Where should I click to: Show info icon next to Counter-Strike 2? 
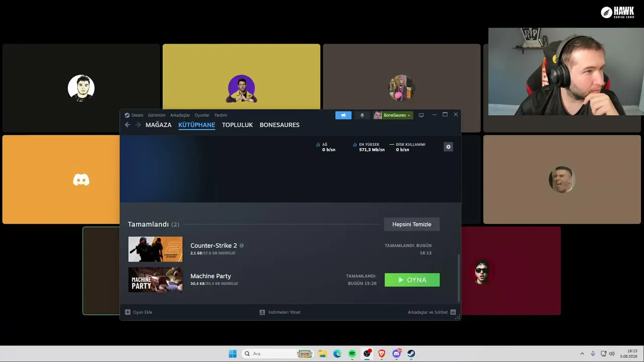242,245
